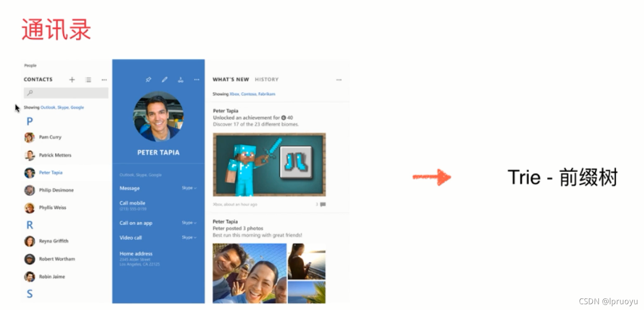Click Peter Tapia name on achievement post
Image resolution: width=644 pixels, height=310 pixels.
[225, 111]
